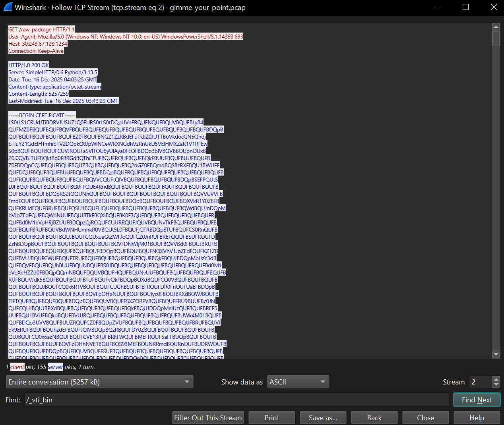Click the client label in packet summary
This screenshot has width=504, height=425.
[x=17, y=367]
